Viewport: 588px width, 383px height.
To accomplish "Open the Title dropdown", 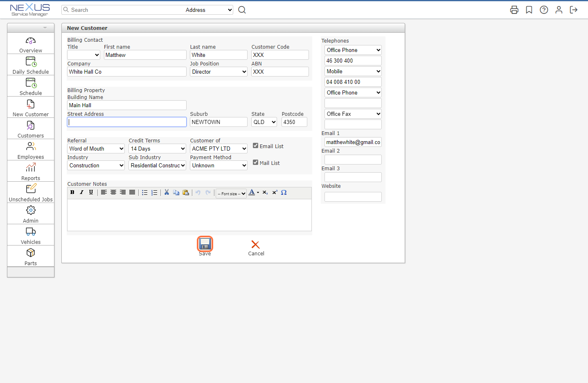I will pos(83,55).
